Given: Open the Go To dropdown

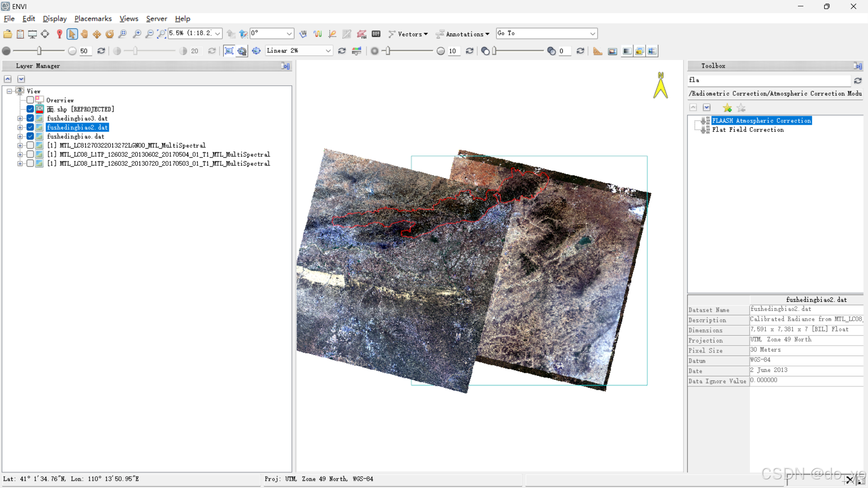Looking at the screenshot, I should (x=592, y=34).
